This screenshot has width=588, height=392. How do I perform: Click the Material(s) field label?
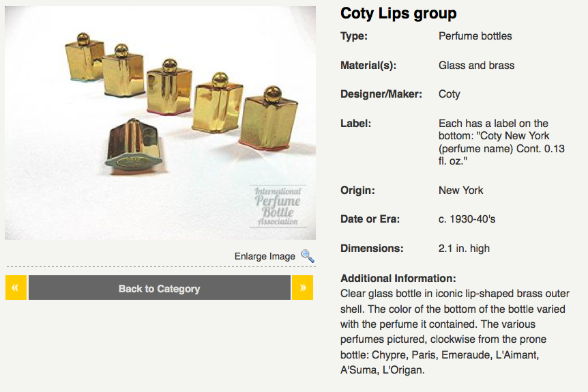(368, 66)
